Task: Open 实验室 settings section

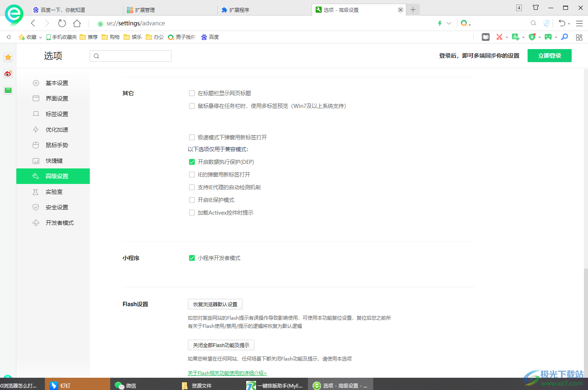Action: (53, 192)
